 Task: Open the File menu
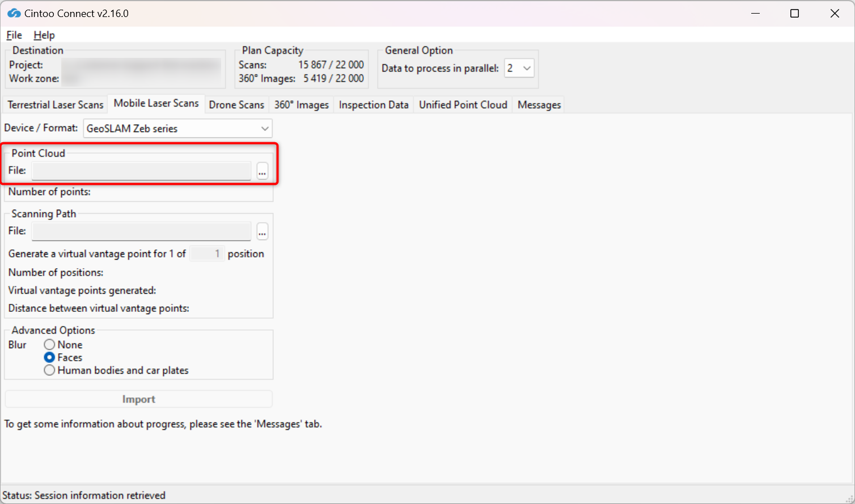coord(14,35)
